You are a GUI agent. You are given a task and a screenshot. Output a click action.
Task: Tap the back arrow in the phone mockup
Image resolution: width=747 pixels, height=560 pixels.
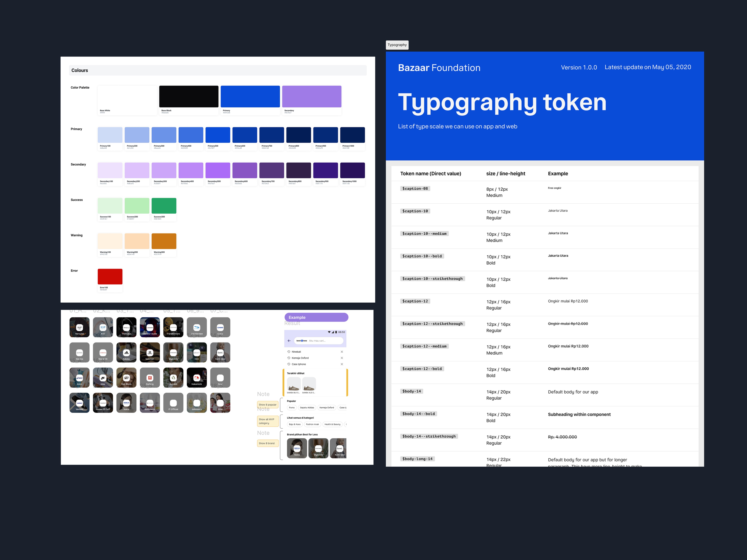(289, 341)
